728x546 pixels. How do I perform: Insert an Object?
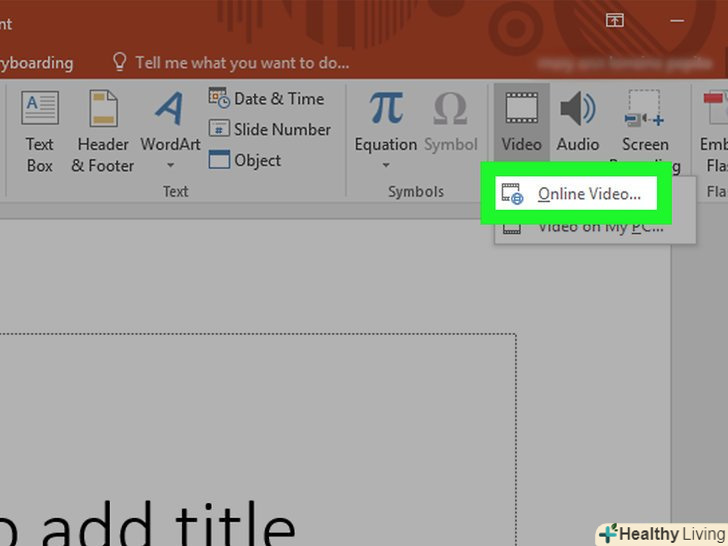coord(245,160)
